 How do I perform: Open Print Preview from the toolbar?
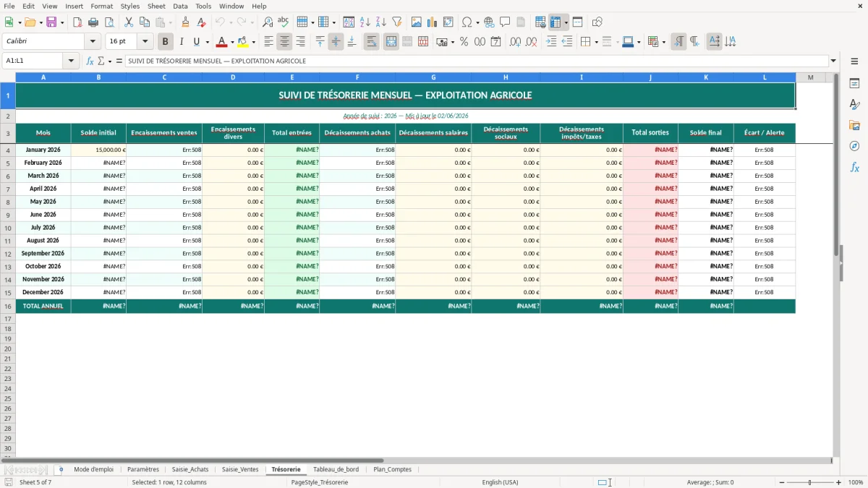(x=109, y=22)
